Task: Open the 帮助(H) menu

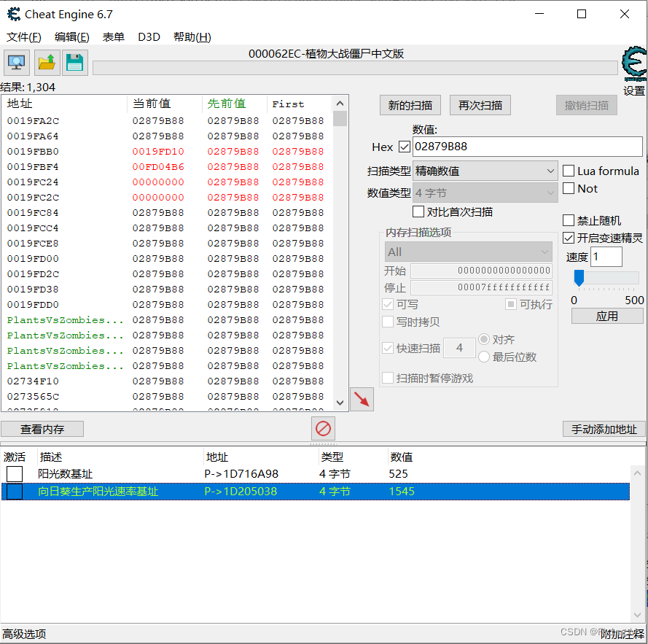Action: [x=192, y=37]
